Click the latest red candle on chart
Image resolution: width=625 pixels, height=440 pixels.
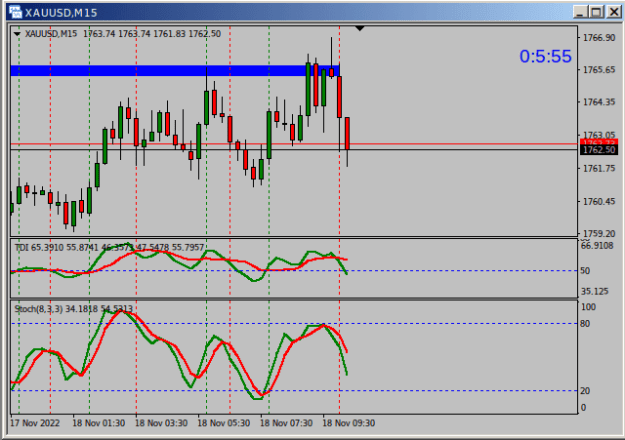click(x=348, y=134)
